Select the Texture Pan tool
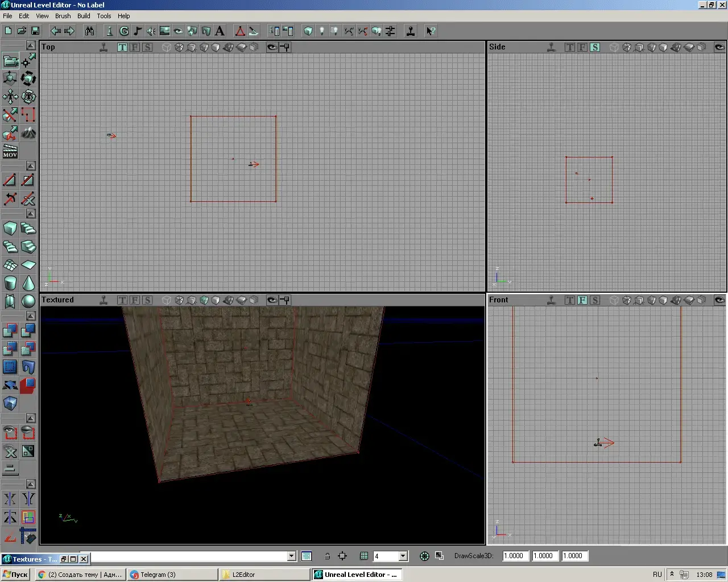The width and height of the screenshot is (728, 582). [10, 97]
